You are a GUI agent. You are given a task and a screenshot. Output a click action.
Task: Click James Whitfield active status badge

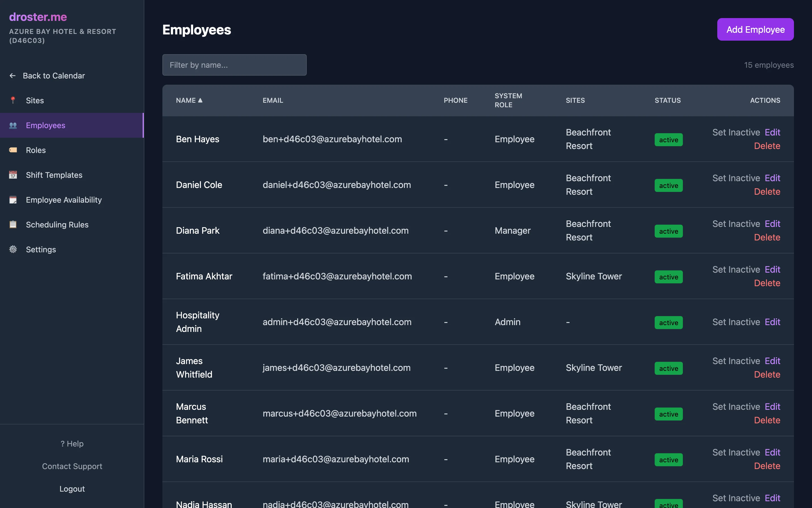pos(668,368)
